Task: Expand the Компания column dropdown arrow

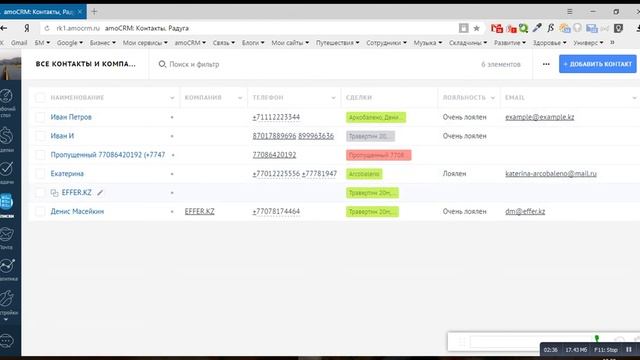Action: pyautogui.click(x=240, y=98)
